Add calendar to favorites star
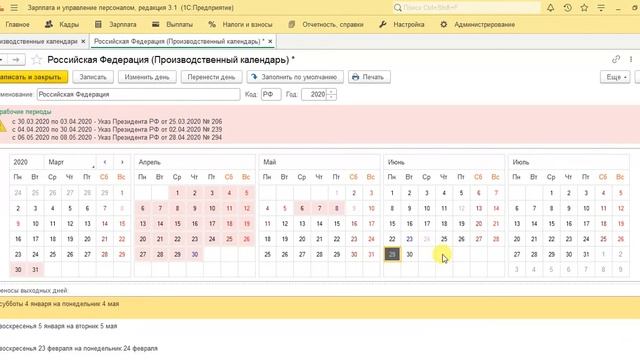This screenshot has height=360, width=640. tap(37, 60)
